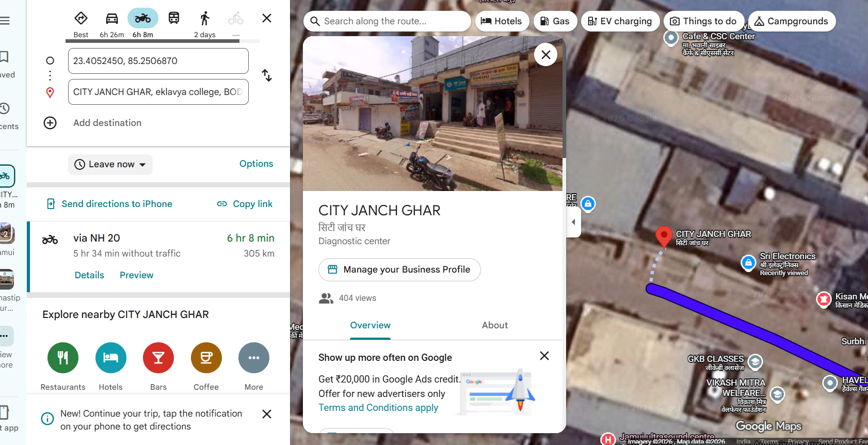Preview the via NH 20 route
The width and height of the screenshot is (868, 445).
pos(137,275)
